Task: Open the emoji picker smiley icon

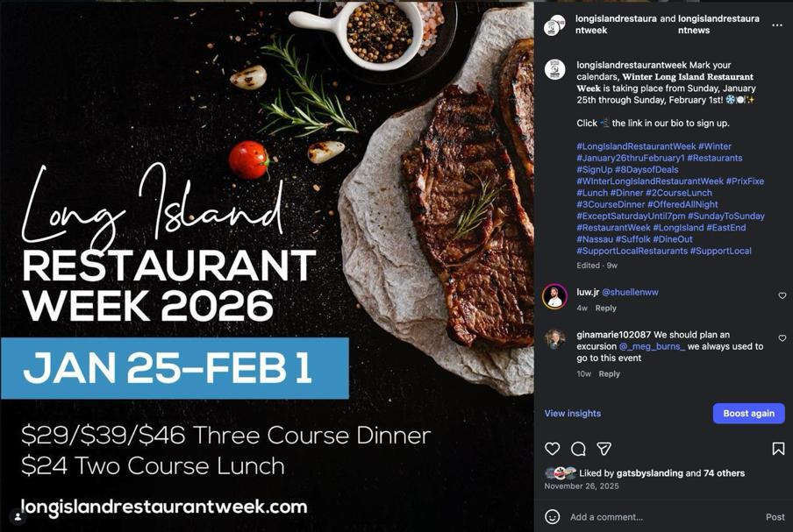Action: click(x=553, y=516)
